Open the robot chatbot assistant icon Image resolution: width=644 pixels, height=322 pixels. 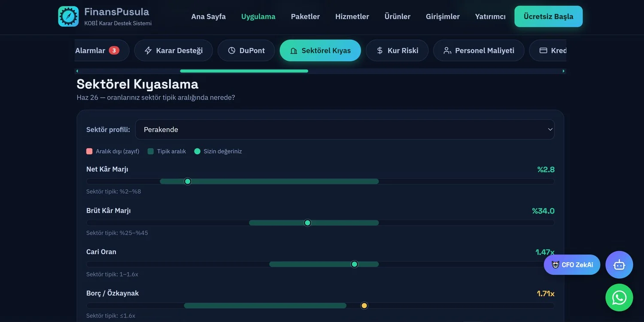[x=619, y=265]
